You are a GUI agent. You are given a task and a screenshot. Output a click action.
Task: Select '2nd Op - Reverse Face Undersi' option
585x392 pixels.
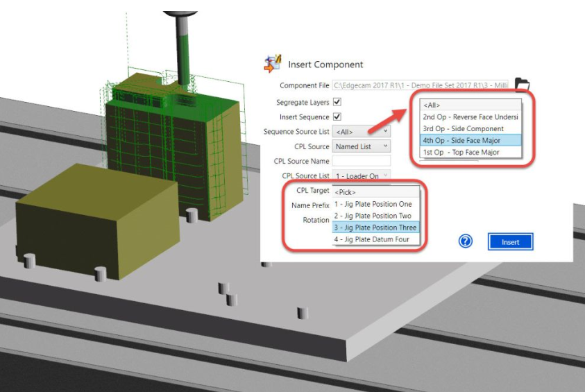click(x=471, y=117)
